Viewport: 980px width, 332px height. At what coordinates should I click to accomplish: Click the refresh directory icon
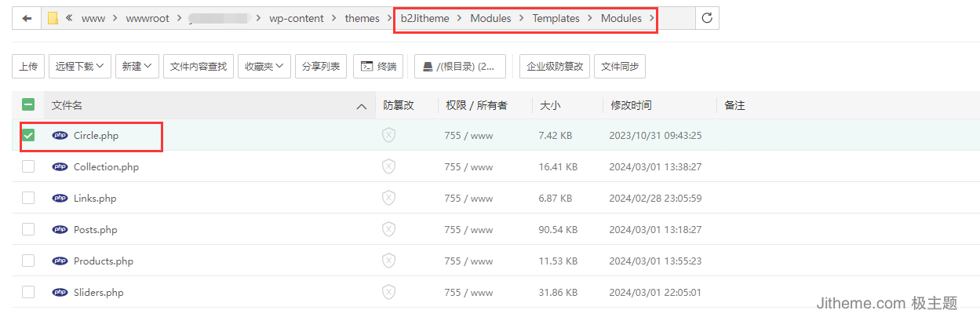pyautogui.click(x=707, y=19)
